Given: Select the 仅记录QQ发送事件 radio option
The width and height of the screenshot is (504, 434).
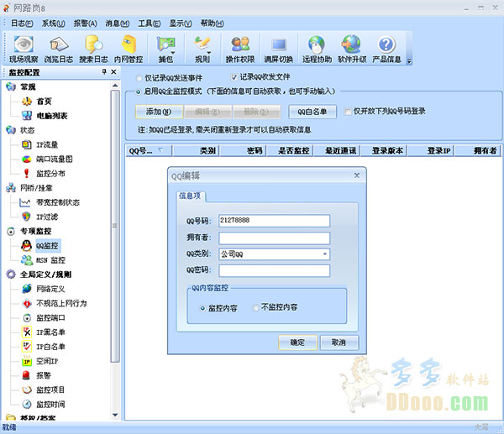Looking at the screenshot, I should [x=139, y=78].
